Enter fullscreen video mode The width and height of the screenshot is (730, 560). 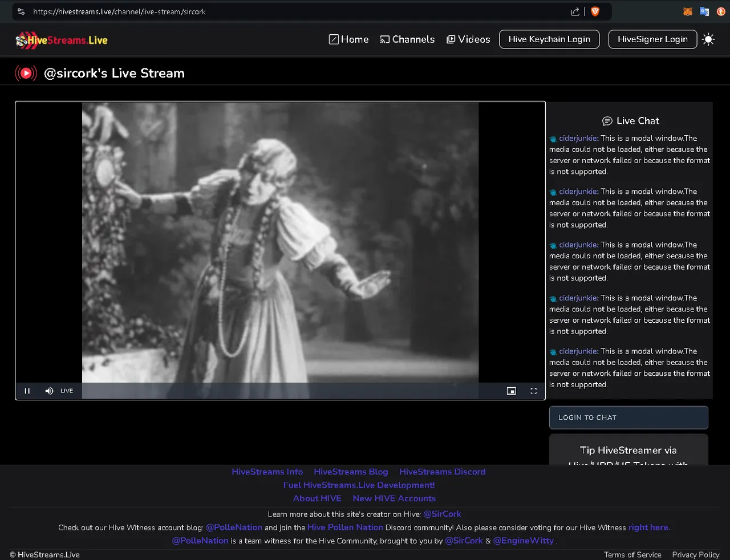(534, 391)
